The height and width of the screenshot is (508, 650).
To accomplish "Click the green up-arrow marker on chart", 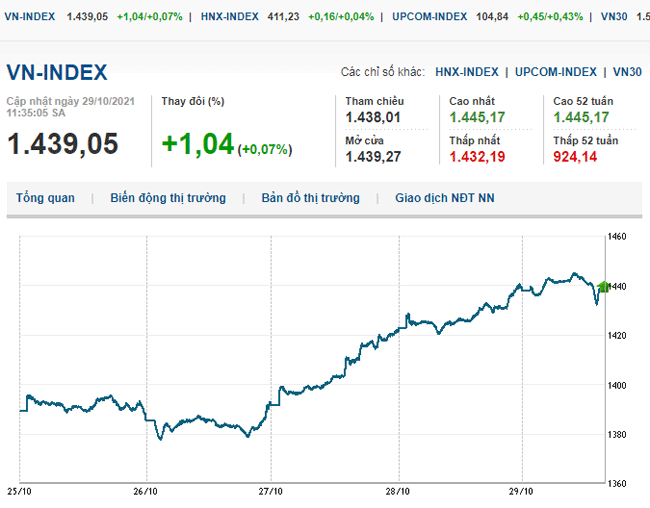I will 603,287.
